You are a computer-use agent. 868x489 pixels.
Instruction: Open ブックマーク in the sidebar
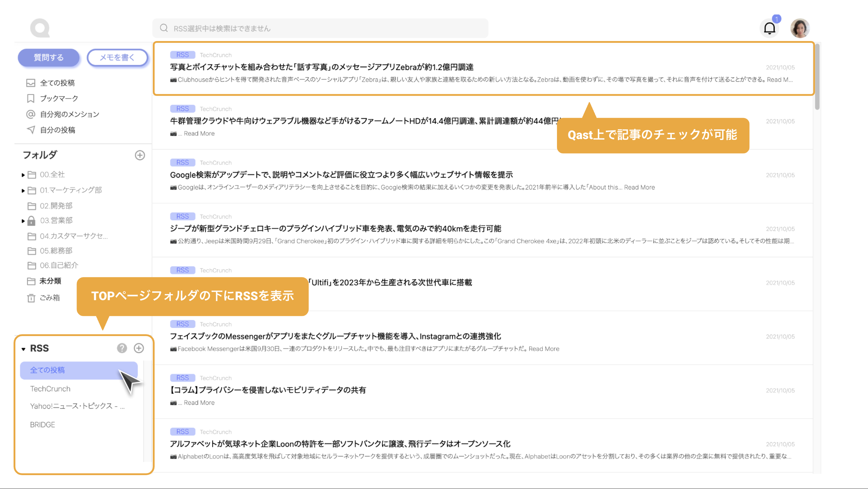pos(59,98)
